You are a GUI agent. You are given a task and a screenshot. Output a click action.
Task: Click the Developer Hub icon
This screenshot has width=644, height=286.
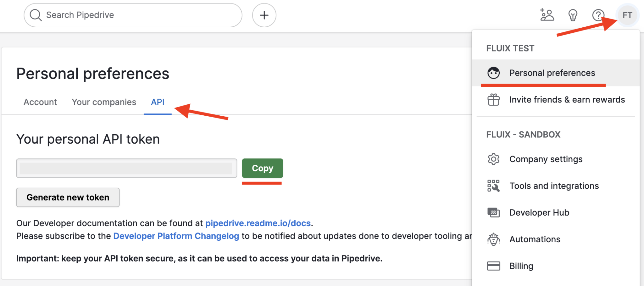(x=494, y=212)
